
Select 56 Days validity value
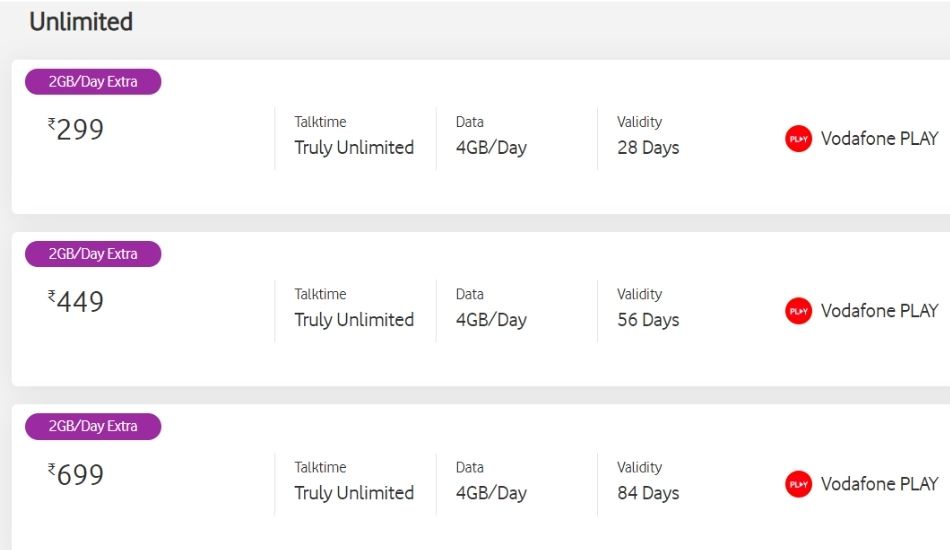[x=648, y=320]
